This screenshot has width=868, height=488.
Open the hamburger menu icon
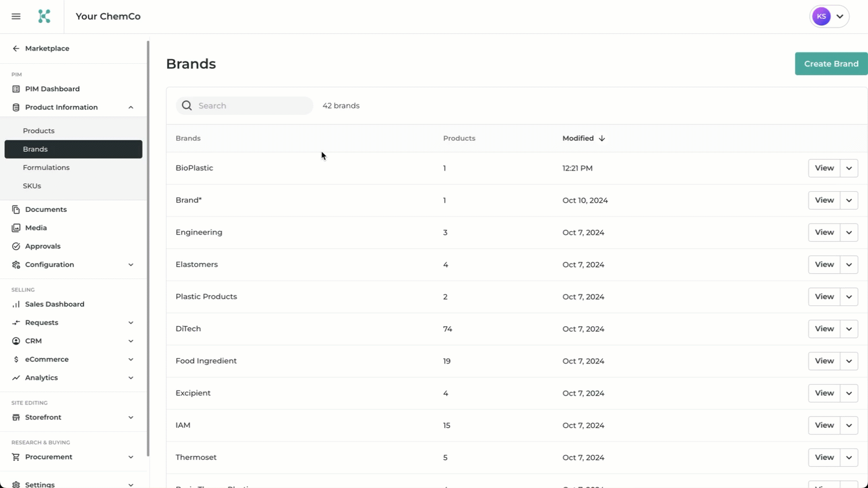point(16,17)
